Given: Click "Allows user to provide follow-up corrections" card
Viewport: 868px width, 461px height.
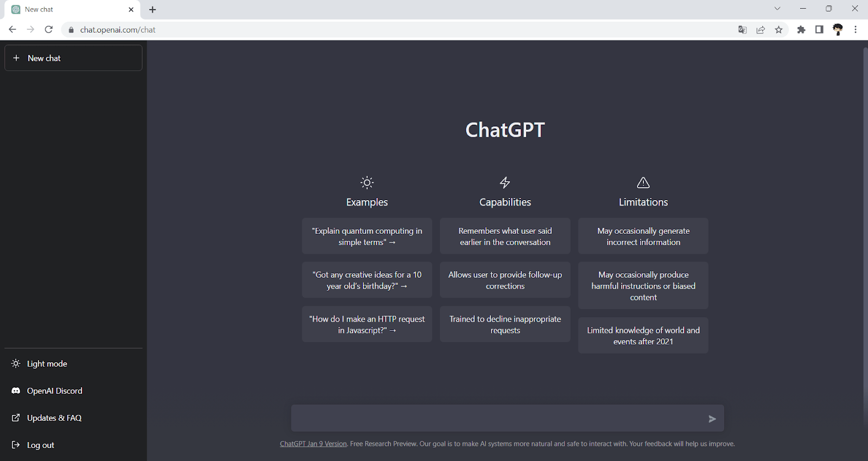Looking at the screenshot, I should [x=505, y=280].
